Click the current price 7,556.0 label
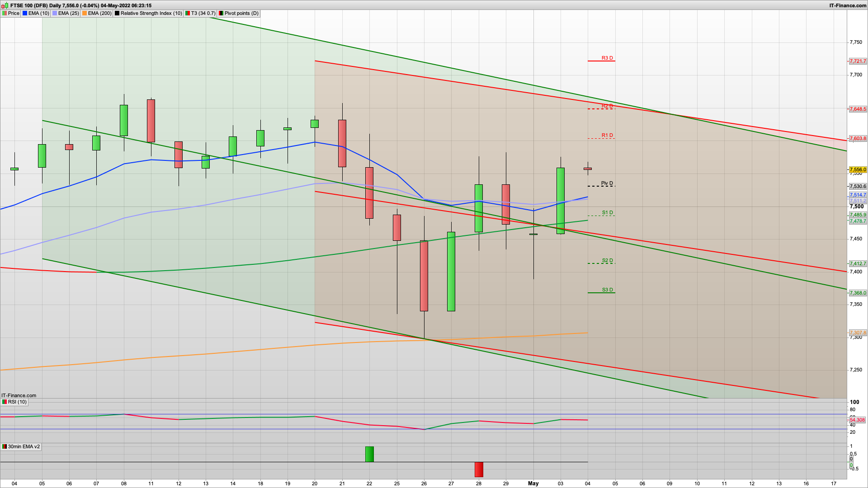This screenshot has width=868, height=488. (x=858, y=170)
